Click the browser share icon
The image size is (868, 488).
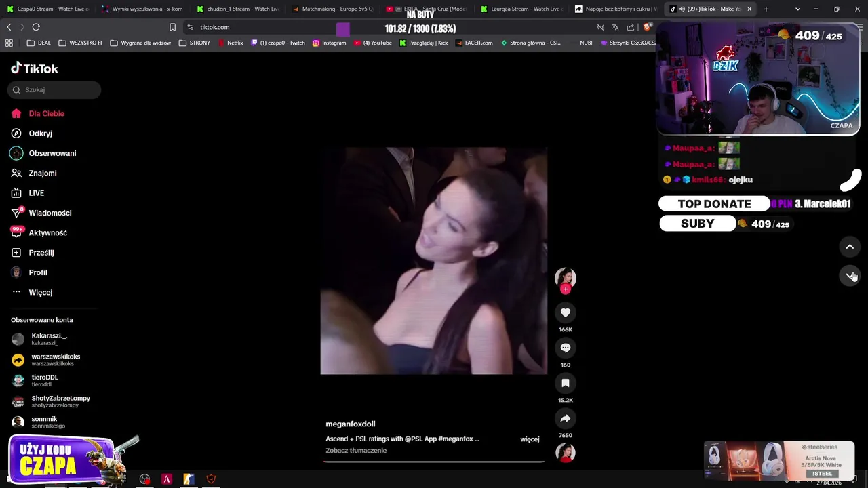tap(631, 27)
